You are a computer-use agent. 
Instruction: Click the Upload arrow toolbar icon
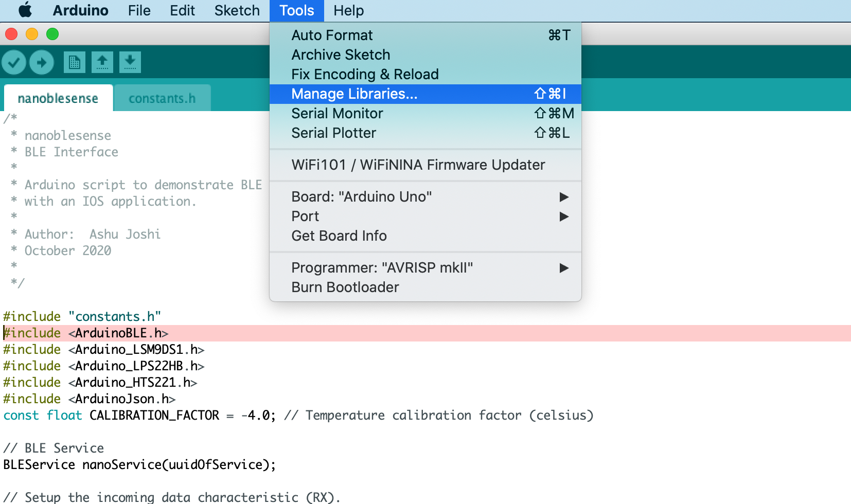[42, 63]
